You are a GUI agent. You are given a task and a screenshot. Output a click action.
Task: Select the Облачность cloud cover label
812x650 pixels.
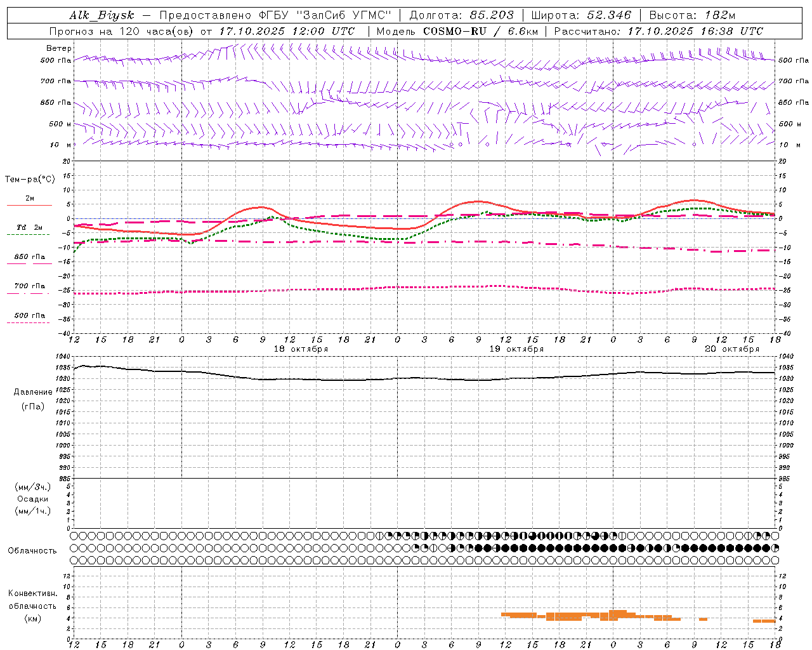[32, 550]
